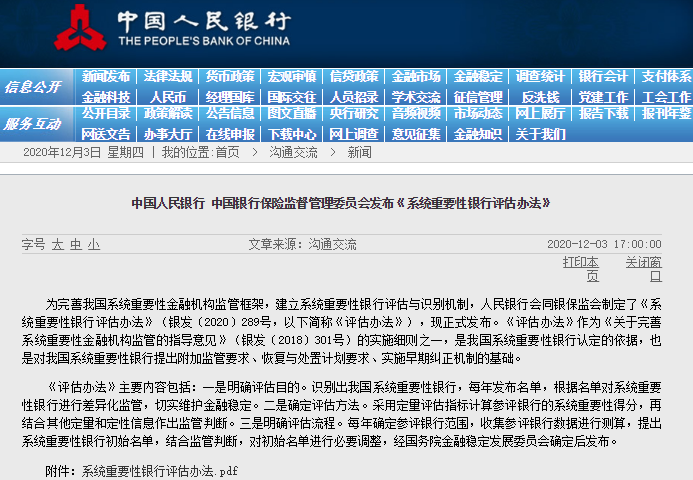Screen dimensions: 693x480
Task: Go to the 下载中心 page
Action: (292, 133)
